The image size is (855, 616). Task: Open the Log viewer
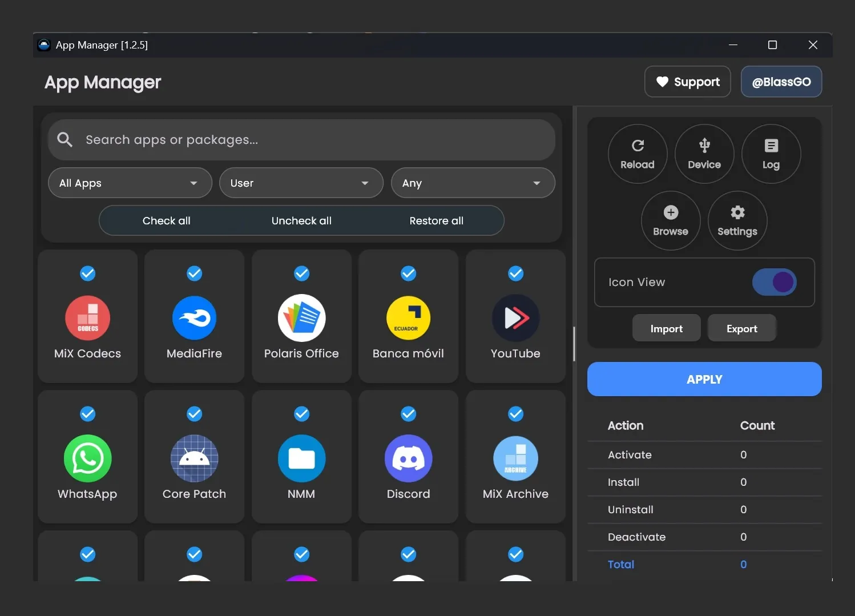[x=771, y=153]
